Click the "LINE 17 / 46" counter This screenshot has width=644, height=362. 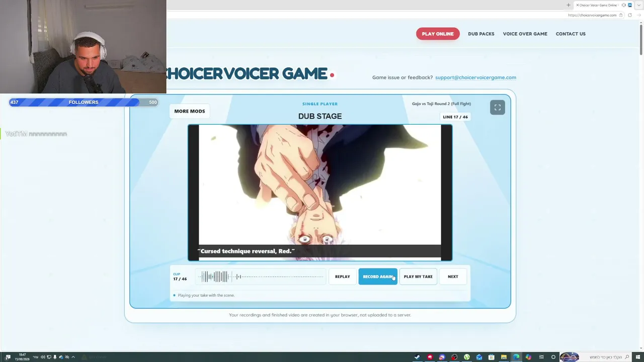pyautogui.click(x=455, y=117)
